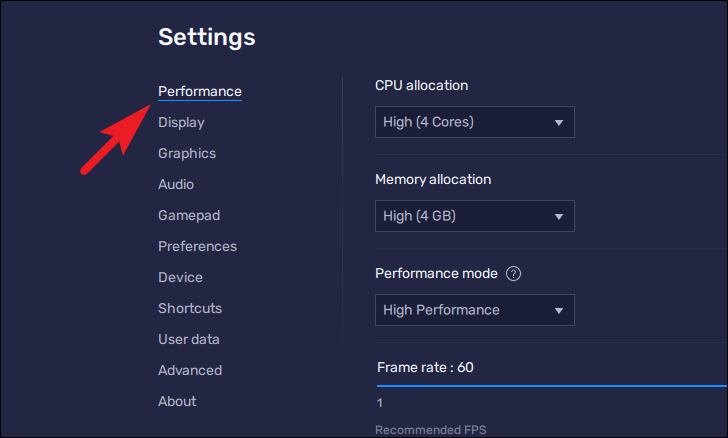This screenshot has width=728, height=438.
Task: Click the High Performance dropdown arrow
Action: point(559,311)
